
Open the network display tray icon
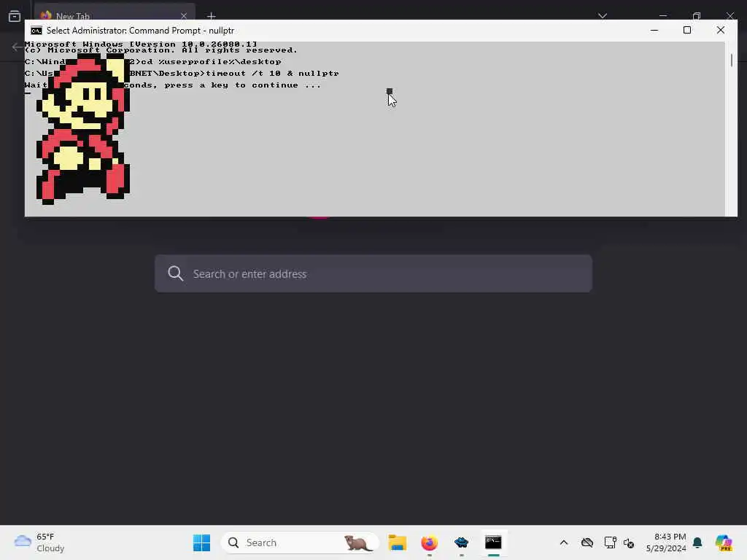(x=610, y=542)
